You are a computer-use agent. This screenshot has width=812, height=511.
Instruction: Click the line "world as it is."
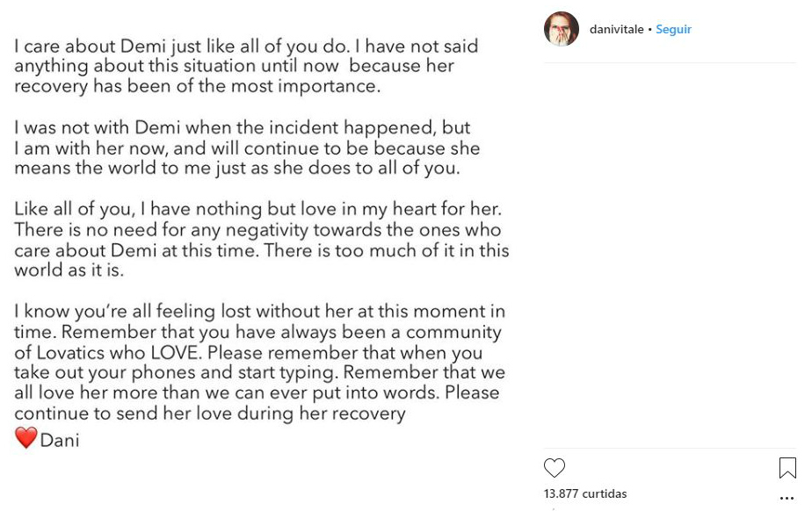(69, 270)
